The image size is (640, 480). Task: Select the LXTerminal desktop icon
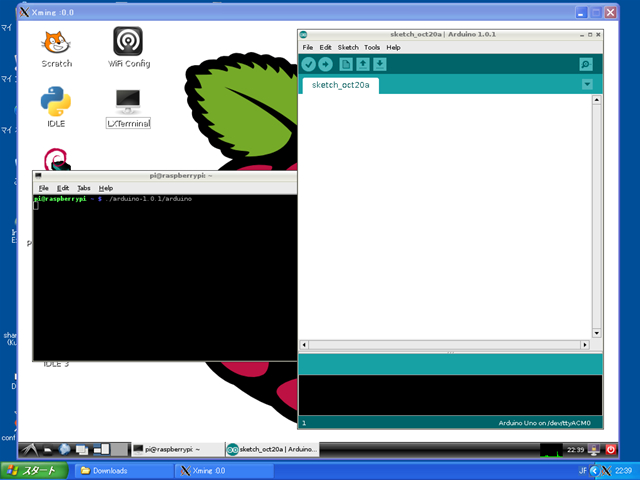pos(128,103)
